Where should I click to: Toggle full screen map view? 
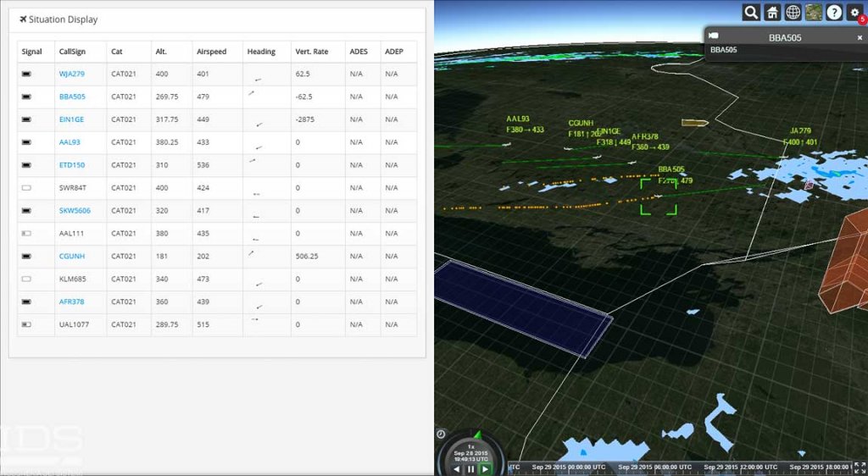click(x=860, y=468)
